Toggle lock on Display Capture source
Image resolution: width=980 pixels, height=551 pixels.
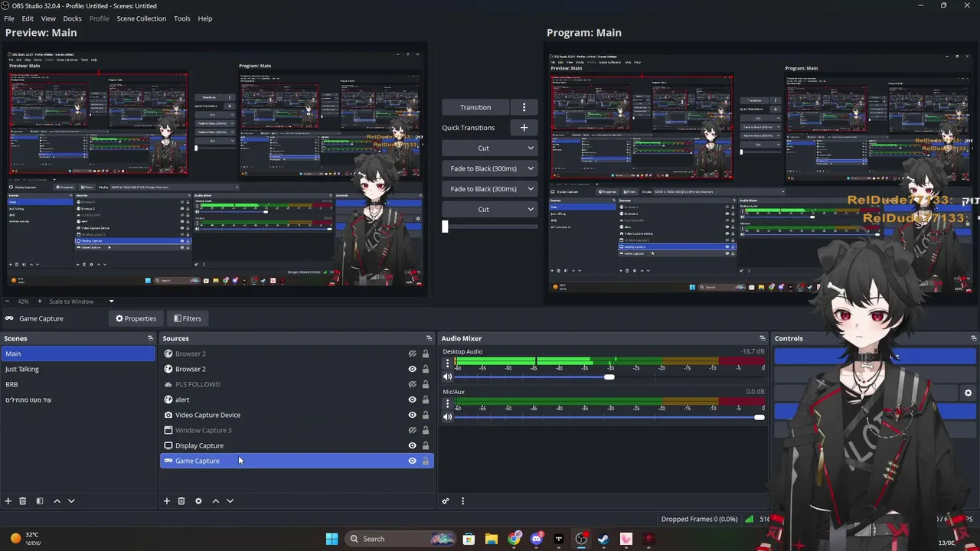(426, 445)
